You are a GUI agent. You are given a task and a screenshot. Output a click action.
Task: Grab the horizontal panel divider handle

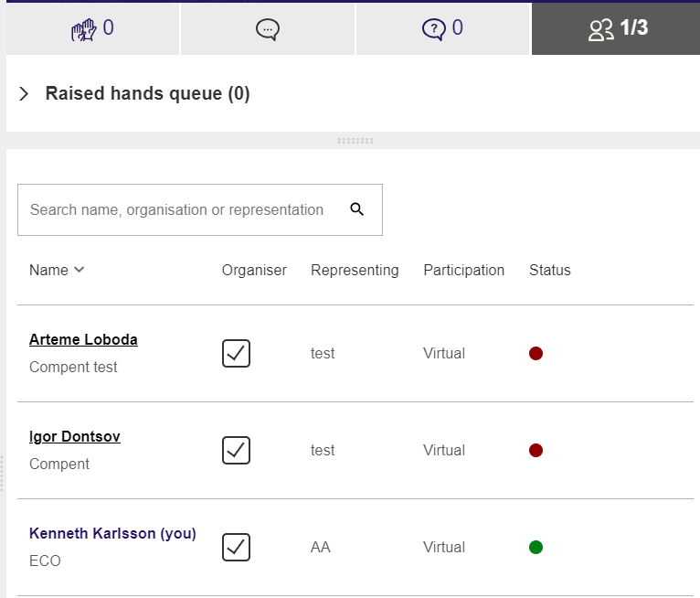click(355, 141)
